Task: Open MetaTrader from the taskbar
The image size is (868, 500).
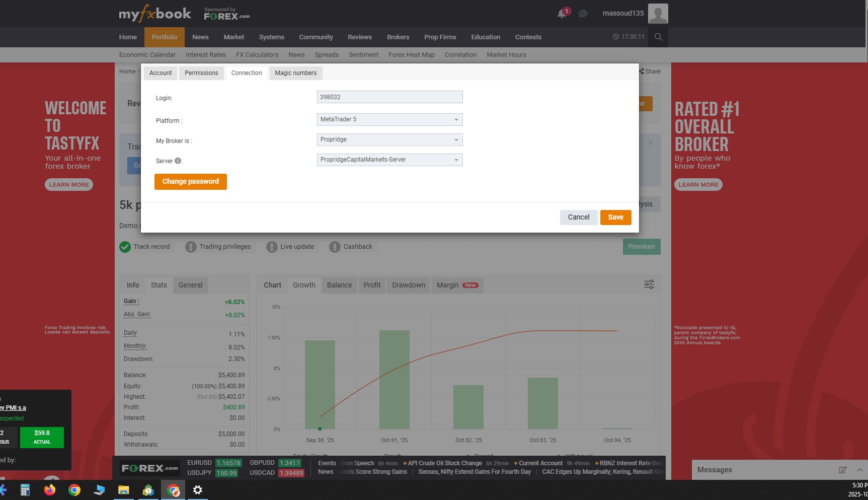Action: click(148, 490)
